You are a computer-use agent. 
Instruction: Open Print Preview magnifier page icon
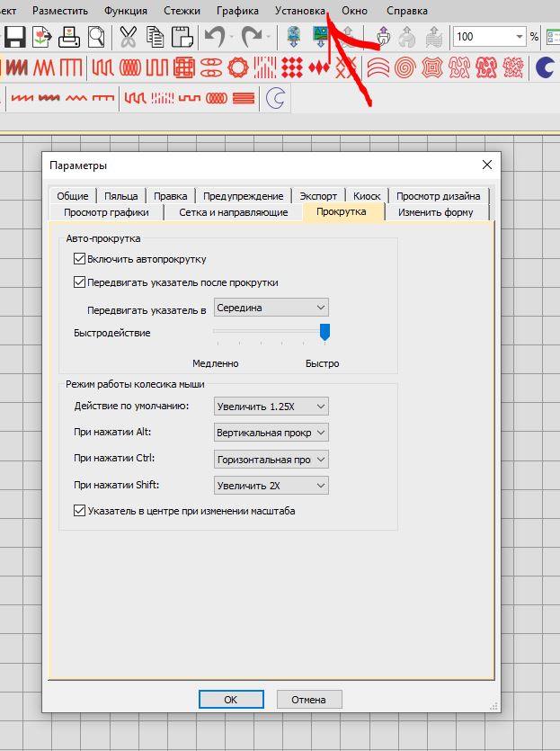click(96, 37)
